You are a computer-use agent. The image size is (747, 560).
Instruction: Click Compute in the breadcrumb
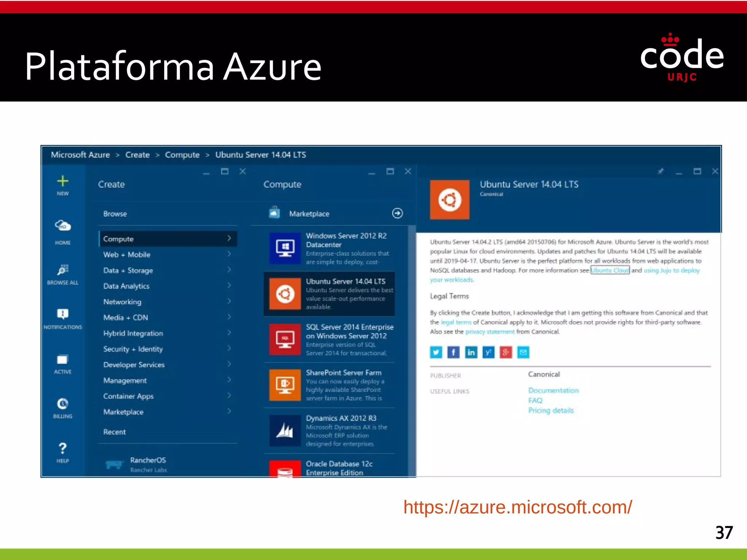pos(182,155)
